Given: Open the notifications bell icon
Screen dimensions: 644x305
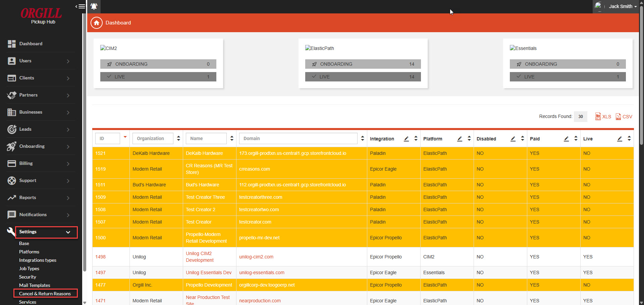Looking at the screenshot, I should coord(94,6).
